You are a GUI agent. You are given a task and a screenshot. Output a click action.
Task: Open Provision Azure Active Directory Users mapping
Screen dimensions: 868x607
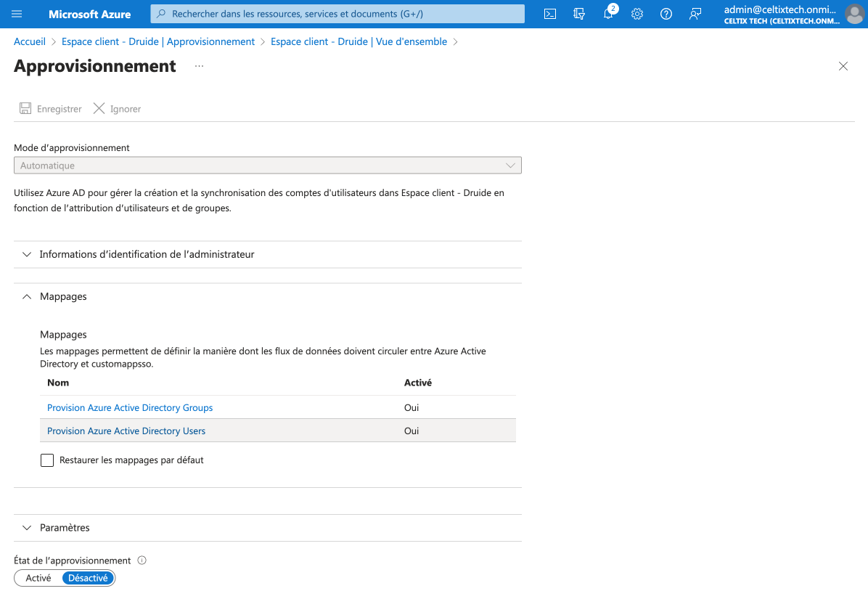pos(126,431)
